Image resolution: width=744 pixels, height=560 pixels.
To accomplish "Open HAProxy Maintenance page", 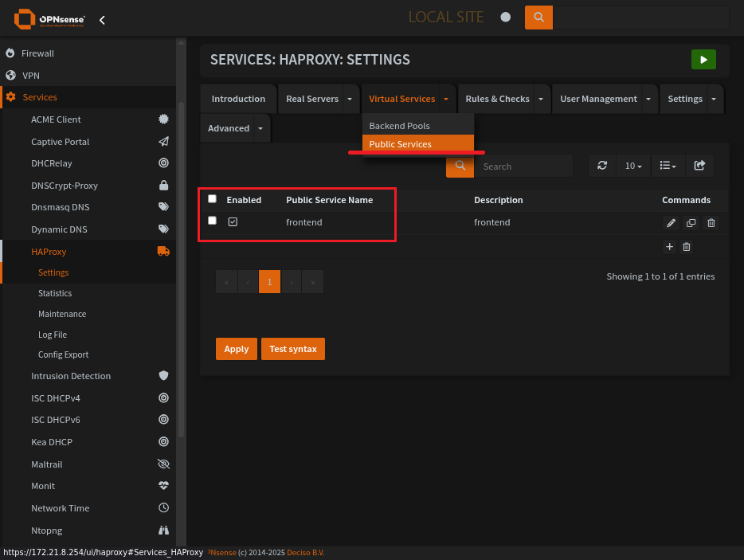I will pos(62,314).
